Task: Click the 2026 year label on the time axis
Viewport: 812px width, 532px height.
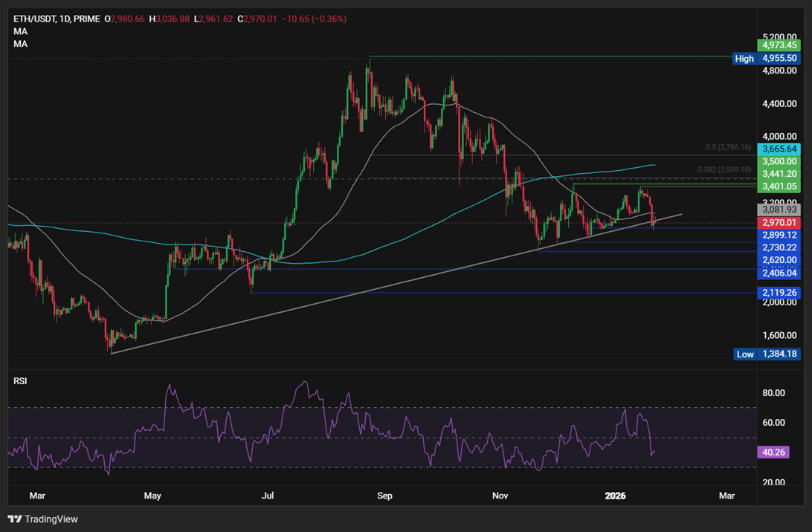Action: click(x=616, y=495)
